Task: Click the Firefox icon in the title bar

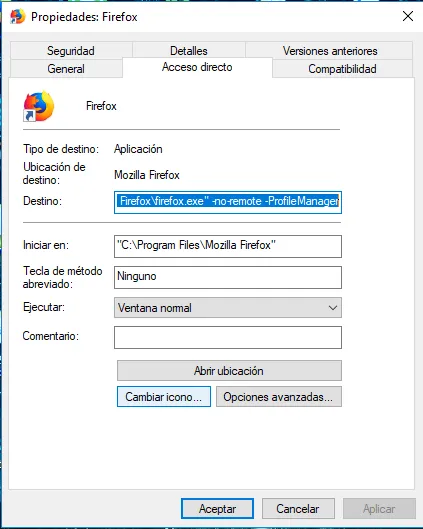Action: coord(17,16)
